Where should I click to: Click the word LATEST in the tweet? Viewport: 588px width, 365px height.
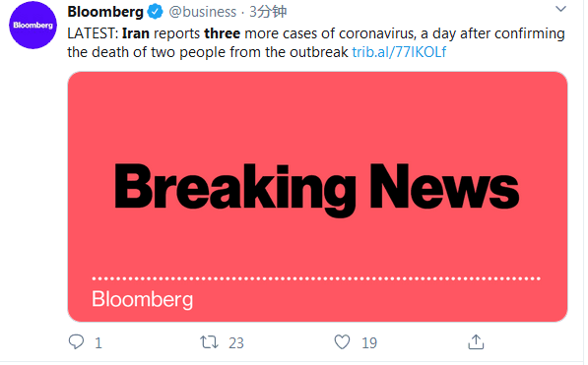(92, 33)
